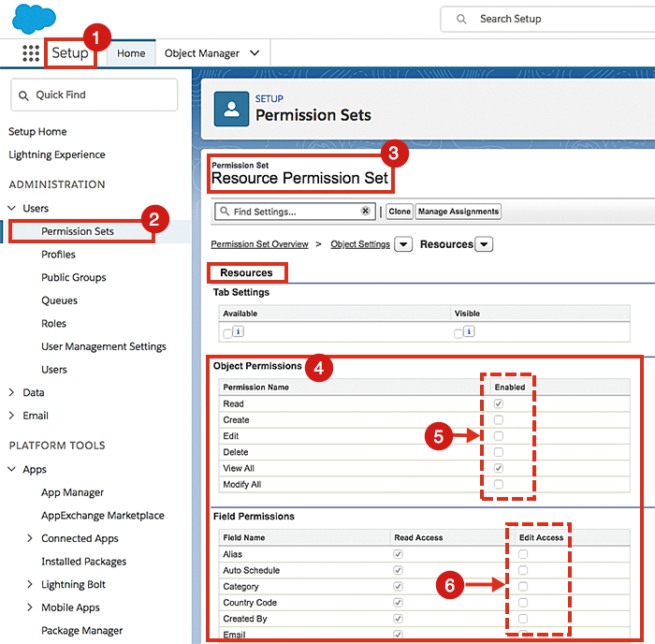Open Installed Packages in sidebar
The height and width of the screenshot is (644, 655).
(83, 562)
